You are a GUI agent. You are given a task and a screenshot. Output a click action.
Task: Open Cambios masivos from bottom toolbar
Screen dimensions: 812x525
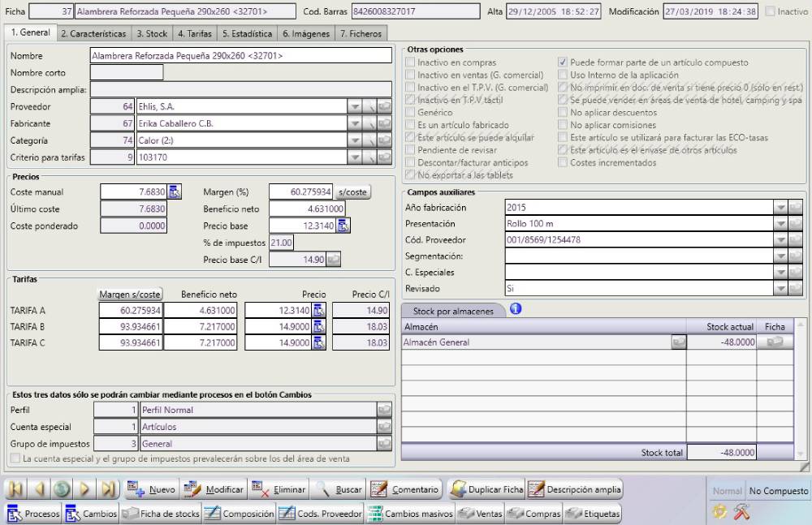coord(408,514)
